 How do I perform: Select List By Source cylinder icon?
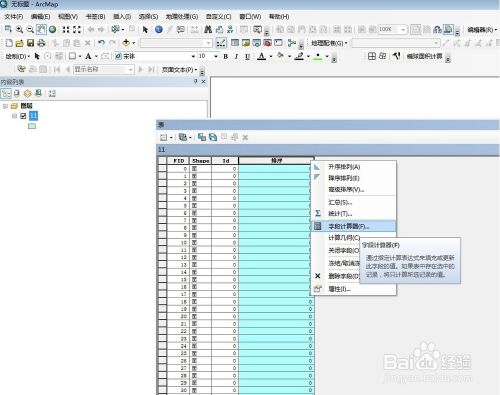point(17,94)
